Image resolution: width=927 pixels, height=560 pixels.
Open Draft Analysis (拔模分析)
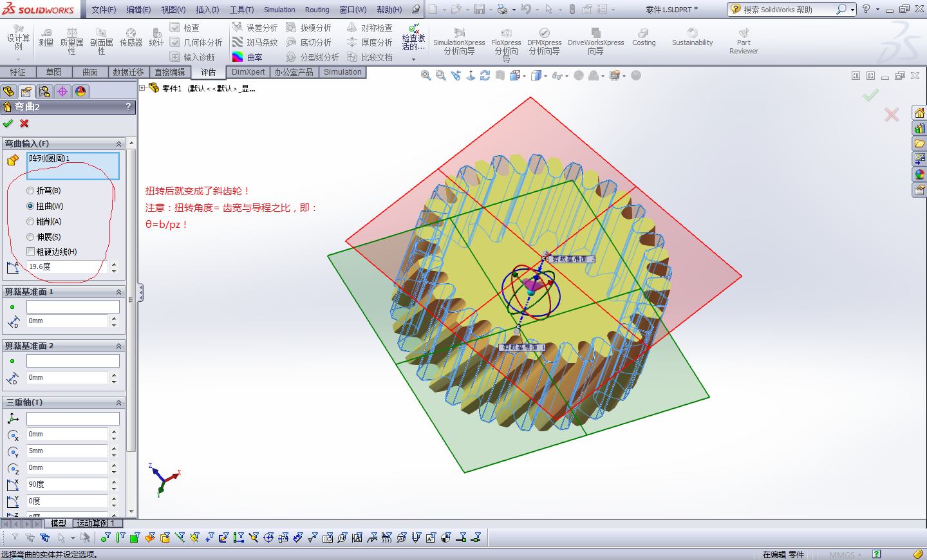308,28
